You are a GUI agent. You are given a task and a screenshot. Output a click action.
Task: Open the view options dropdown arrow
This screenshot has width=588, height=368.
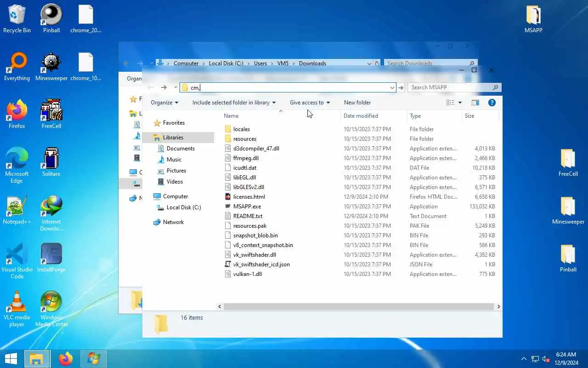tap(460, 103)
